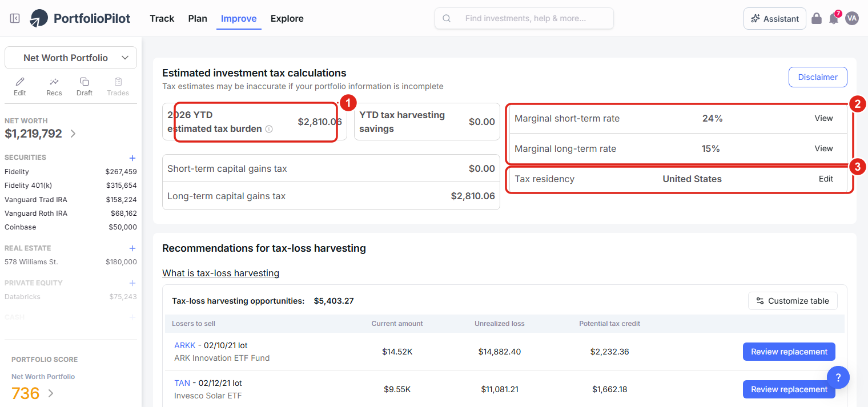Click the Losers to sell column header
The height and width of the screenshot is (407, 868).
click(194, 323)
